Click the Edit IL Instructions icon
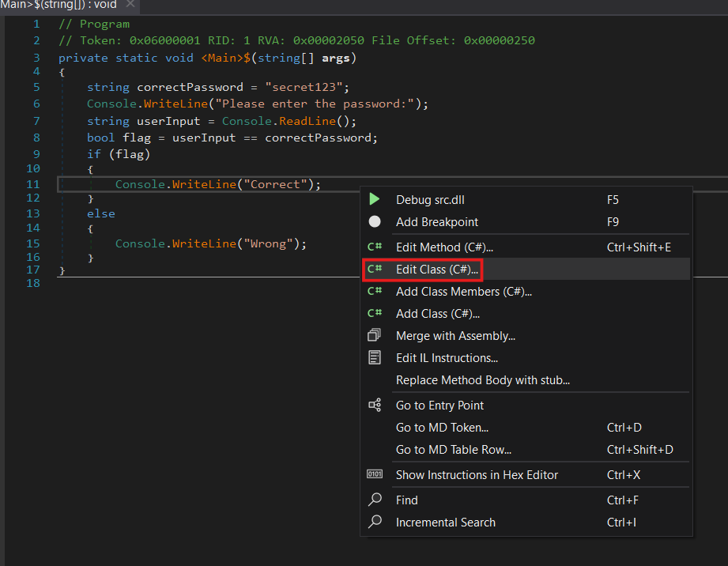Viewport: 728px width, 566px height. 374,357
